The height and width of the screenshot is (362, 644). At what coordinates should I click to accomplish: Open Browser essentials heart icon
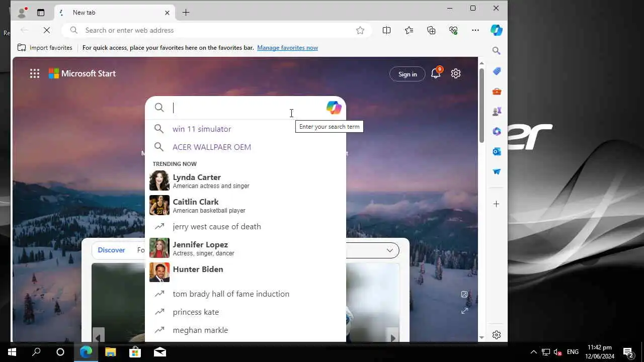click(x=453, y=30)
